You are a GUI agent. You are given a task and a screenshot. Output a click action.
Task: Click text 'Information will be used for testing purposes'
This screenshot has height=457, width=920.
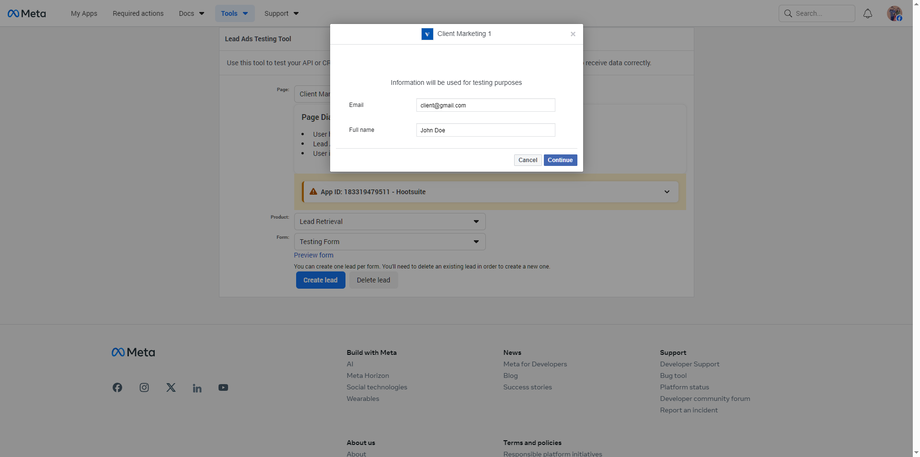coord(456,83)
